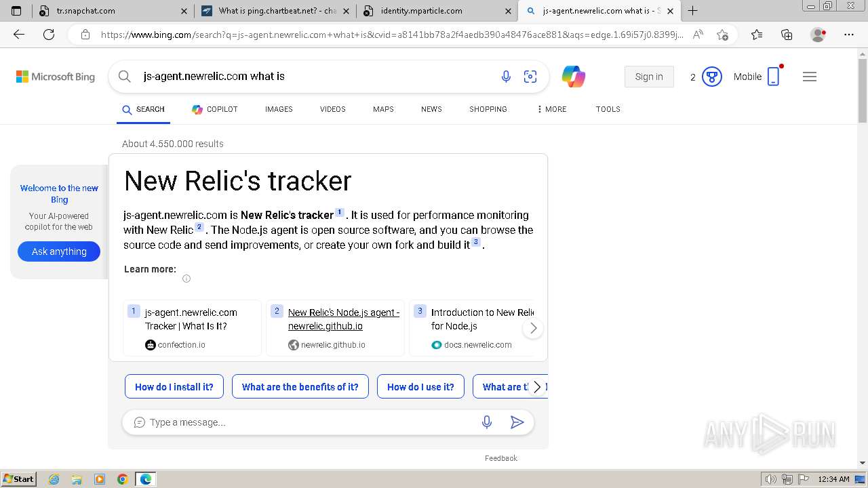Open Internet Explorer from taskbar

pyautogui.click(x=54, y=479)
